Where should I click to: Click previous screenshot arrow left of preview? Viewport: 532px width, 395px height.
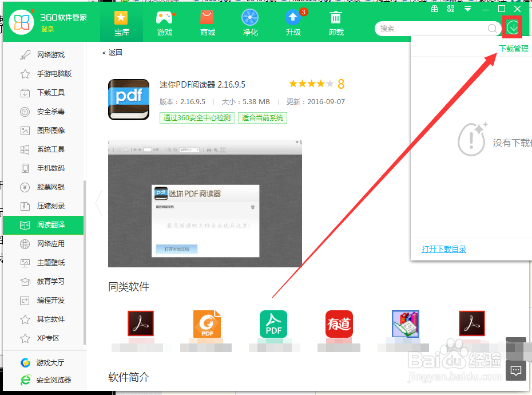tap(99, 203)
